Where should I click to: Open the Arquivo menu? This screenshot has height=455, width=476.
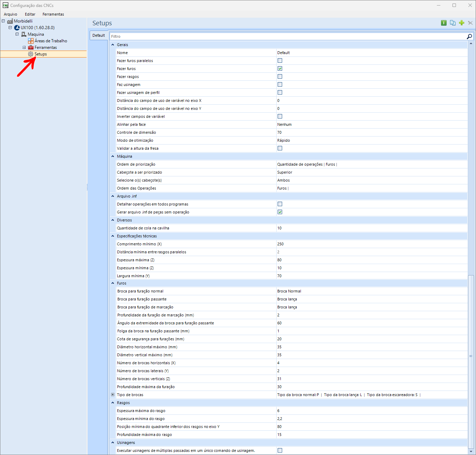10,14
